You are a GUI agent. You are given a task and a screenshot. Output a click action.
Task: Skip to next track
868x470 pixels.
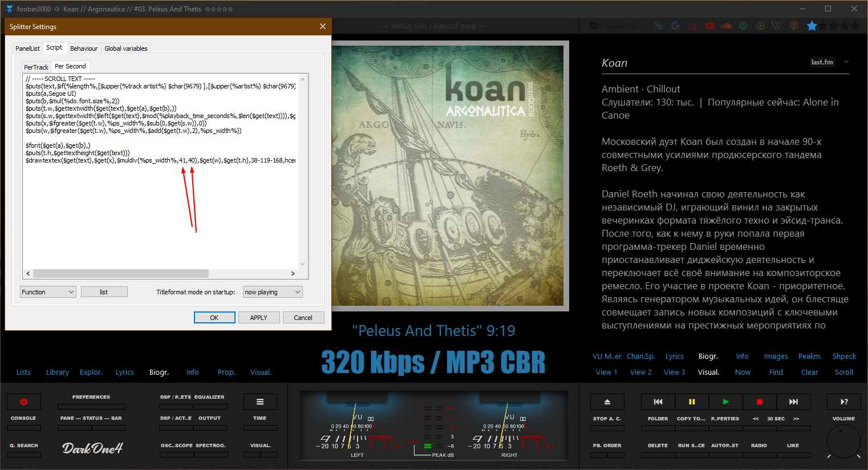(x=793, y=402)
